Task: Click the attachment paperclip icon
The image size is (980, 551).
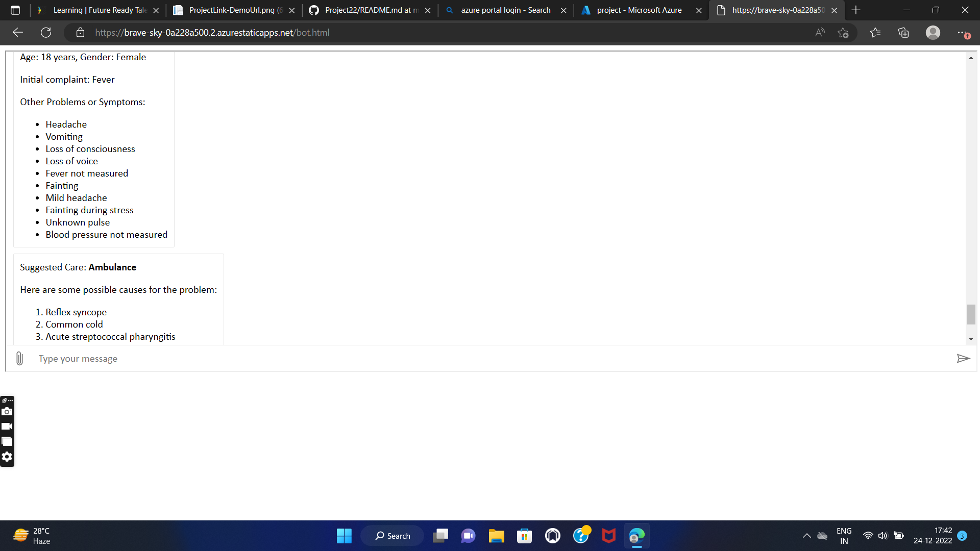Action: [x=19, y=359]
